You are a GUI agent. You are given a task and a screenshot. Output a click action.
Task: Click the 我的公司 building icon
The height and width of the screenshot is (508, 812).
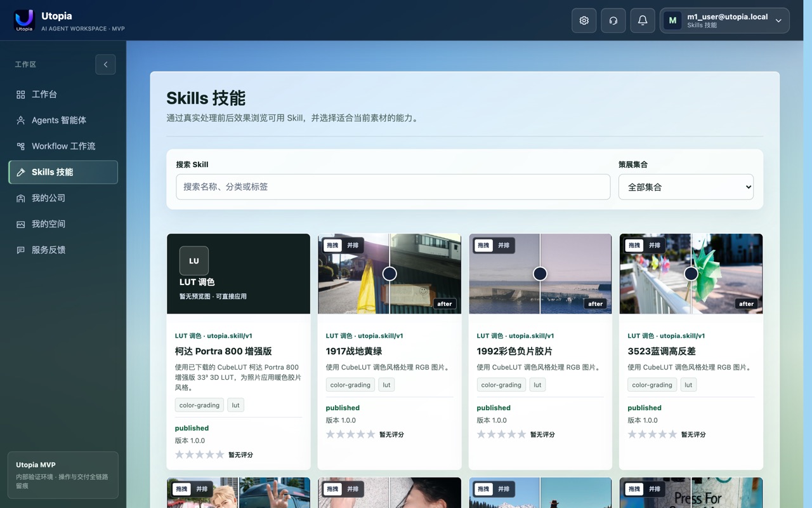coord(21,198)
